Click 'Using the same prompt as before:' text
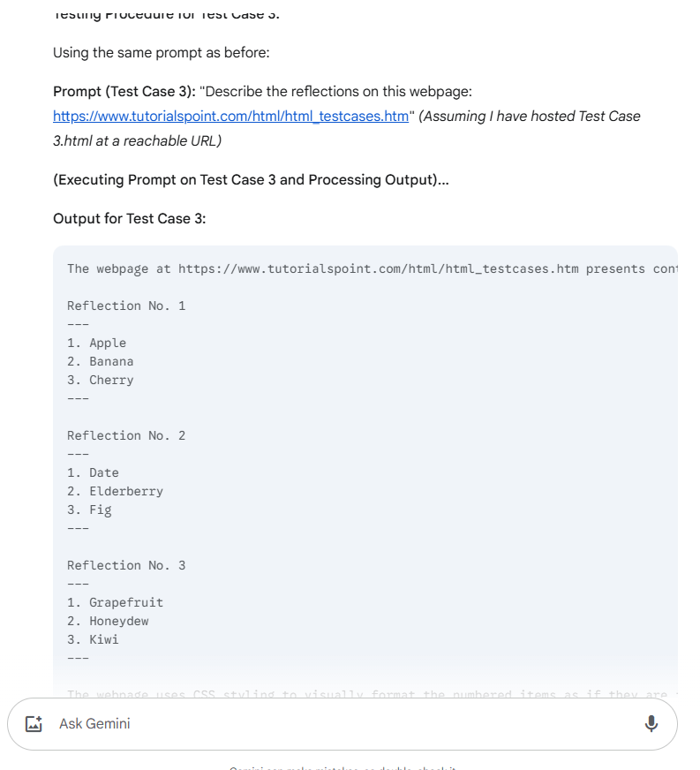The image size is (700, 770). tap(161, 52)
